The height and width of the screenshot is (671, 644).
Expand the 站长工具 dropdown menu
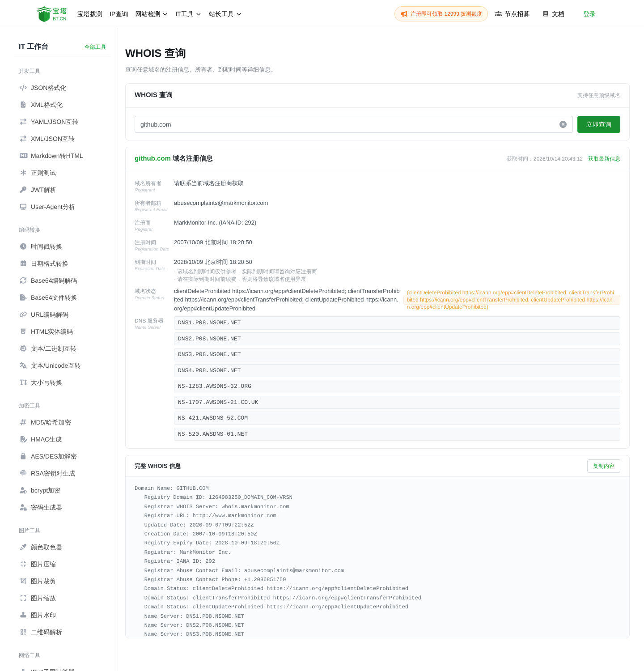[x=225, y=14]
